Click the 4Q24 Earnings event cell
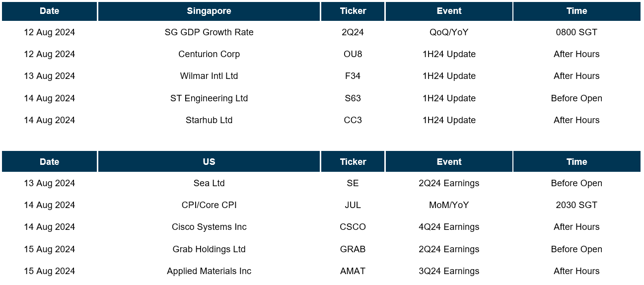The image size is (644, 285). click(449, 227)
